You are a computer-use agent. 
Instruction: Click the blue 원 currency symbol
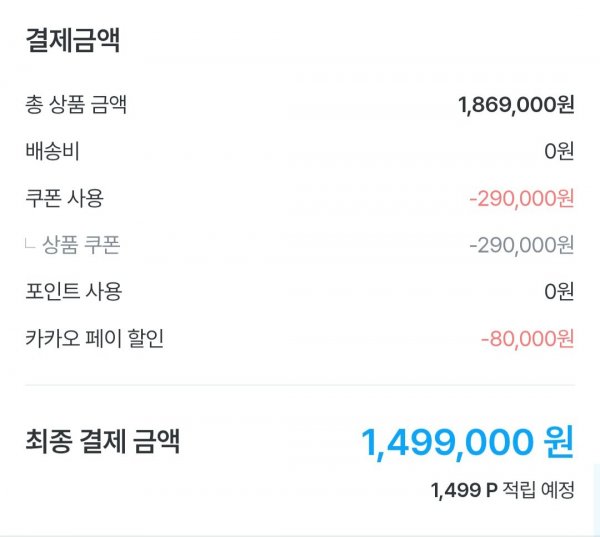point(559,442)
